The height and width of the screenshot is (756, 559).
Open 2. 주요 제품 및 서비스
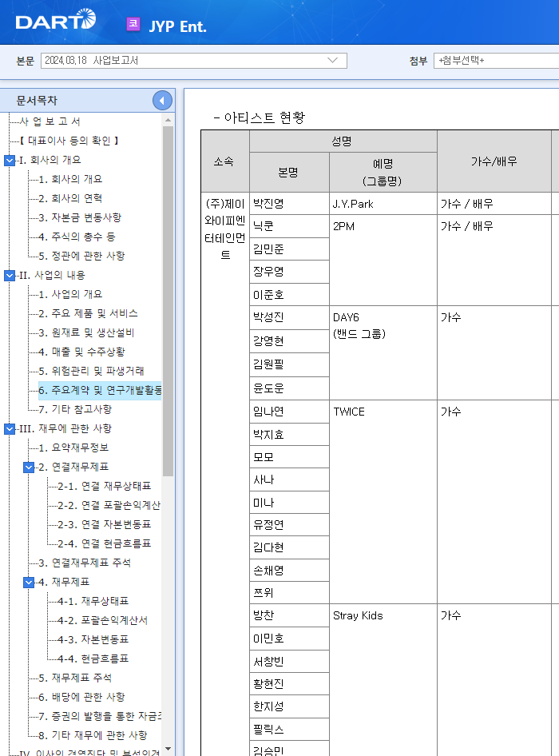[88, 313]
